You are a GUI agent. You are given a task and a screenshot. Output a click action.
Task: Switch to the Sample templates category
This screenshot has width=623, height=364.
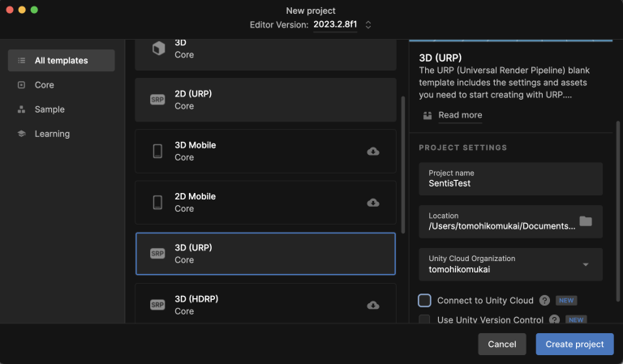pyautogui.click(x=49, y=109)
